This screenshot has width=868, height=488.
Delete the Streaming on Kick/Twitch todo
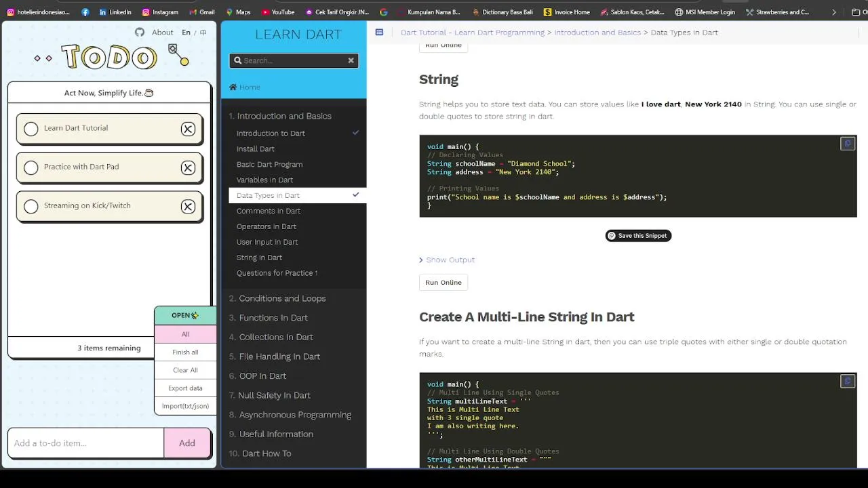click(188, 207)
